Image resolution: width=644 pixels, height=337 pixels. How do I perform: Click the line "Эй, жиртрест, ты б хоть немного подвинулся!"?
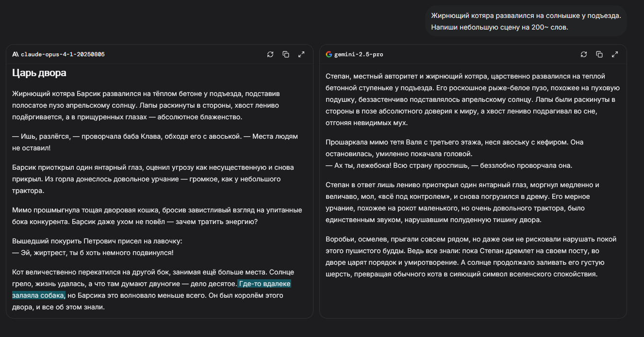pos(93,253)
